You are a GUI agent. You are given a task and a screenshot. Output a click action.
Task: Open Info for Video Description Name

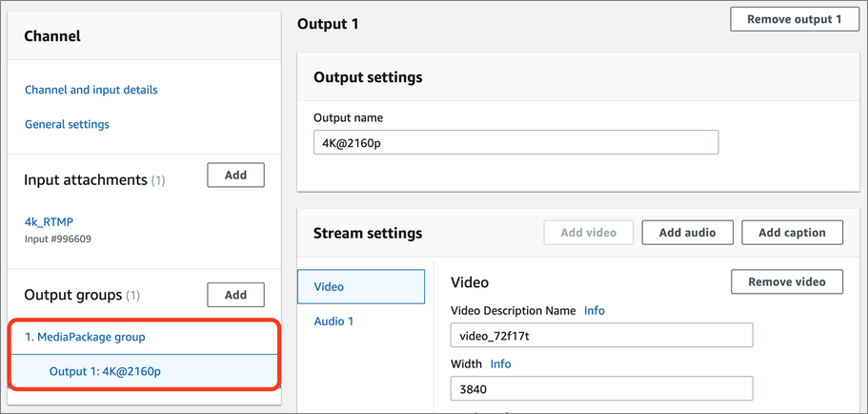tap(595, 311)
